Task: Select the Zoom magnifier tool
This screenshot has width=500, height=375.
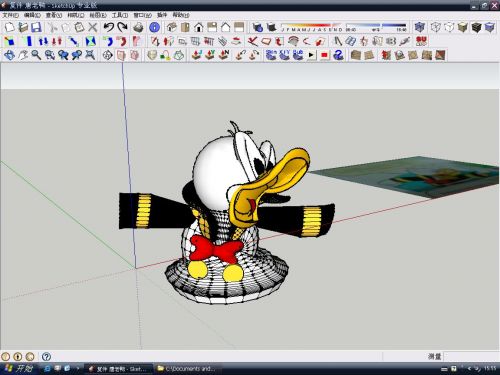Action: (36, 55)
